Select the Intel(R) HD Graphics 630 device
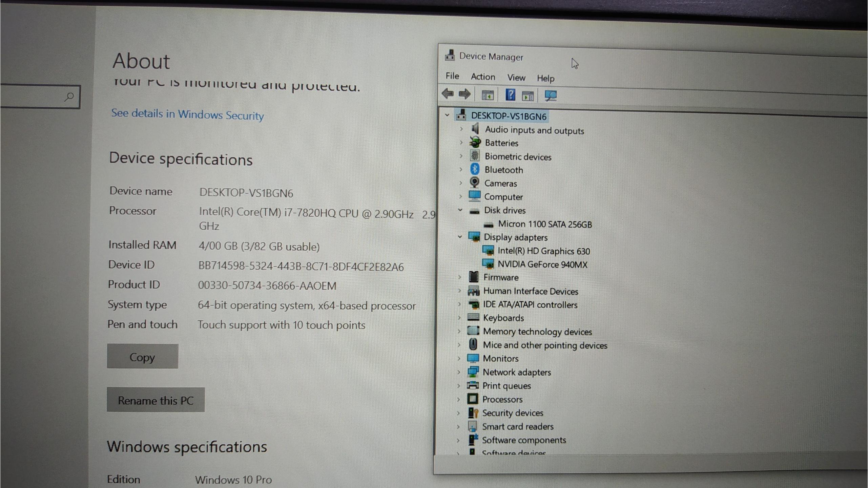This screenshot has width=868, height=488. pos(543,251)
